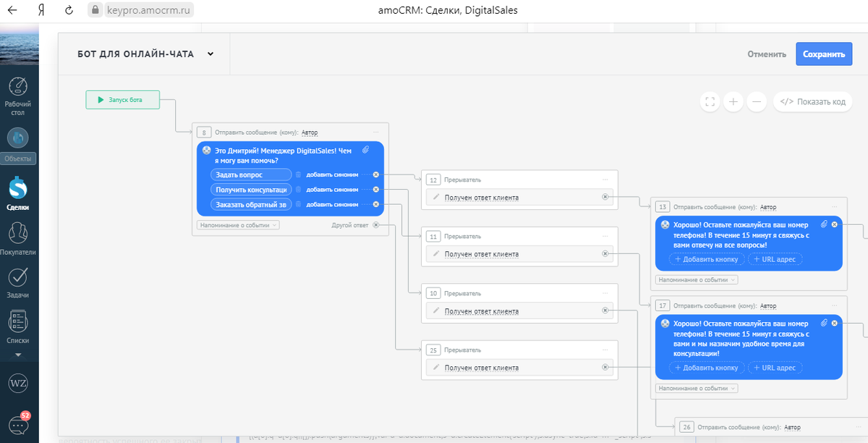This screenshot has height=443, width=868.
Task: Remove connection from Задать вопрос row
Action: 375,174
